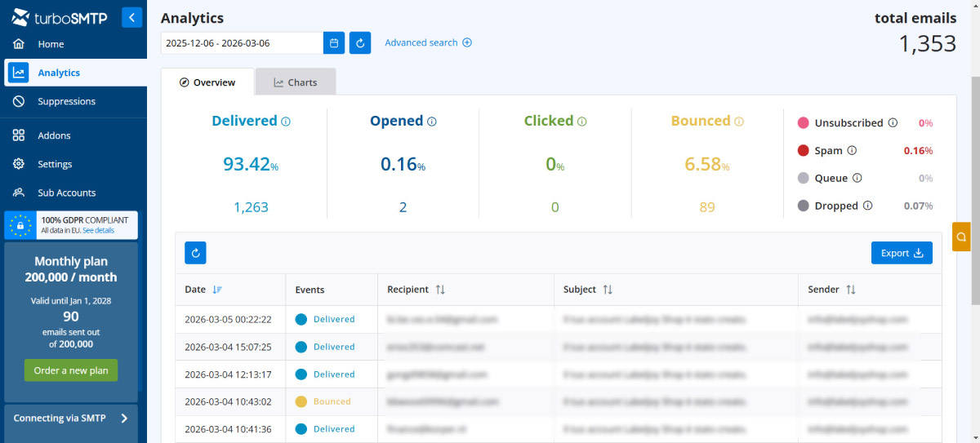The image size is (980, 443).
Task: Show info tooltip for Bounced
Action: (739, 122)
